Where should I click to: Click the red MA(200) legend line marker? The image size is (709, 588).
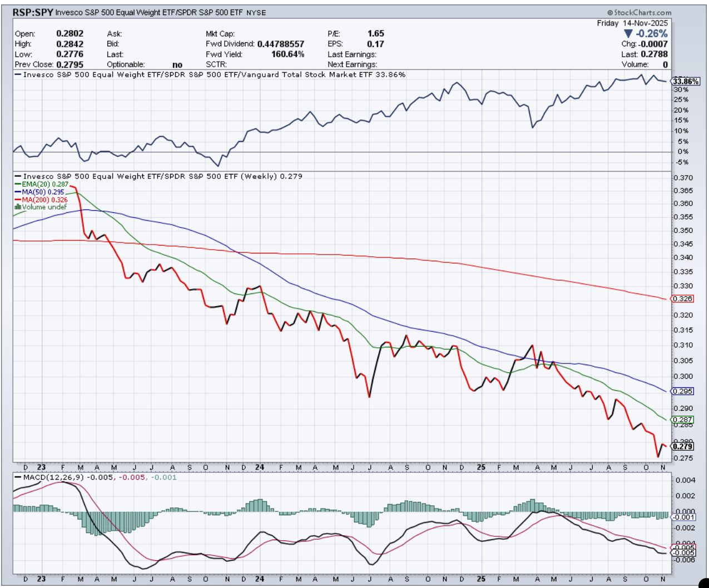18,200
